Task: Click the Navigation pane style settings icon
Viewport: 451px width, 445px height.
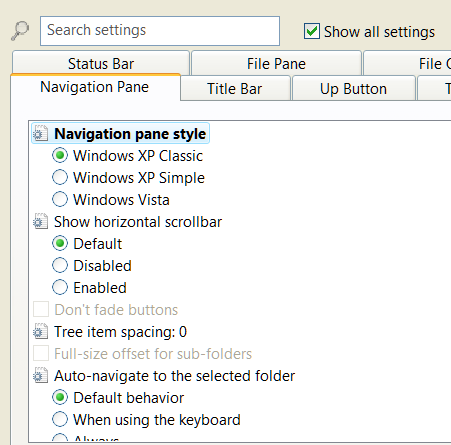Action: [41, 134]
